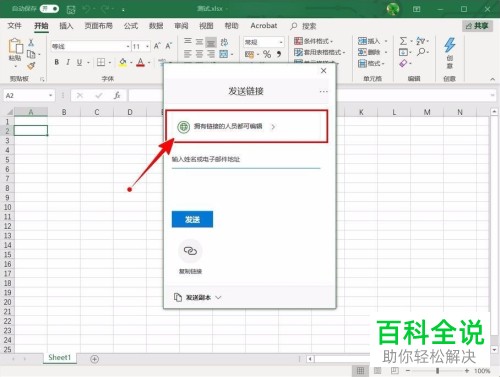Click the Format Painter brush icon
500x377 pixels.
[31, 66]
